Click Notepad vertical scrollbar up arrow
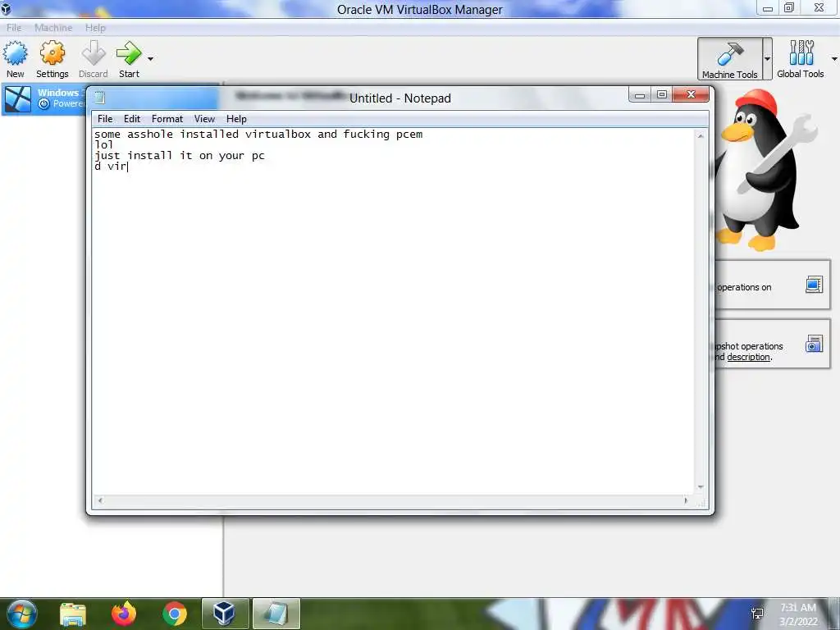Image resolution: width=840 pixels, height=630 pixels. (701, 137)
